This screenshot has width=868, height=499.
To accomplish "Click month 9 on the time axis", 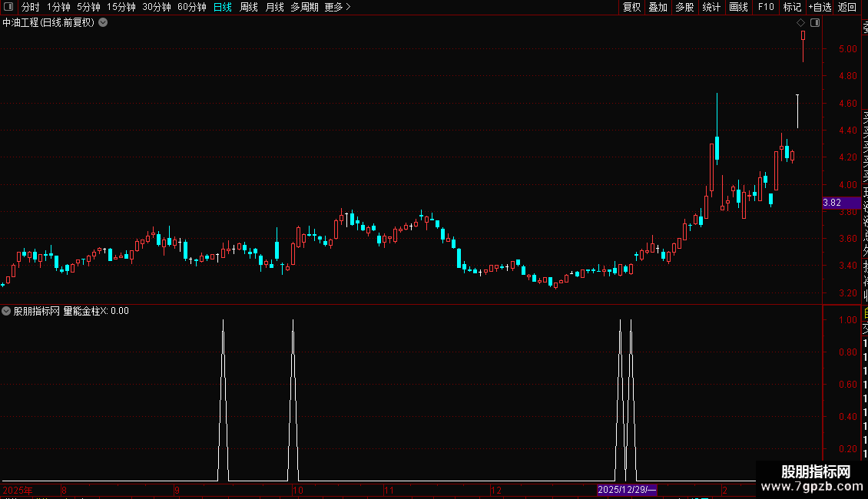I will click(177, 490).
